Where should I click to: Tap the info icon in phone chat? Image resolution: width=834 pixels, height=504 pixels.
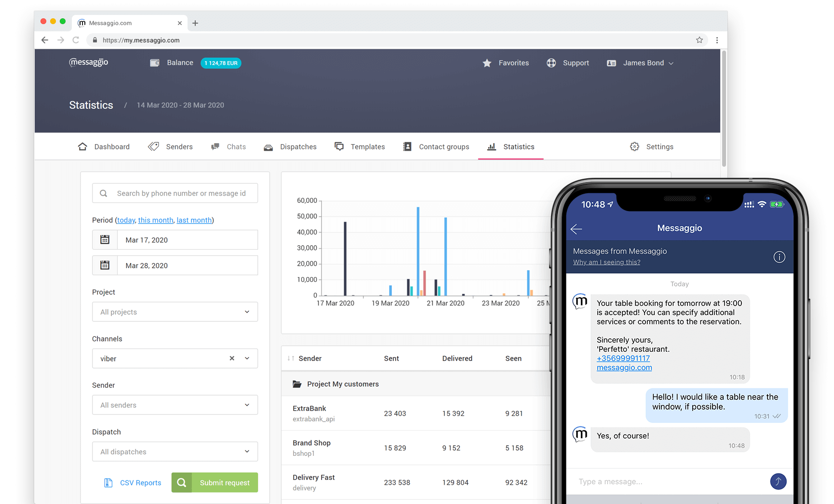tap(779, 257)
